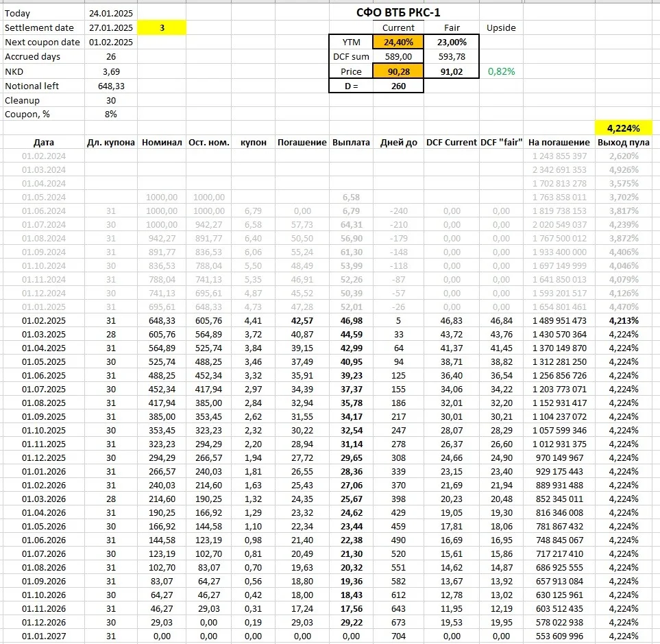The image size is (660, 644).
Task: Click the На погашение column header
Action: coord(559,143)
